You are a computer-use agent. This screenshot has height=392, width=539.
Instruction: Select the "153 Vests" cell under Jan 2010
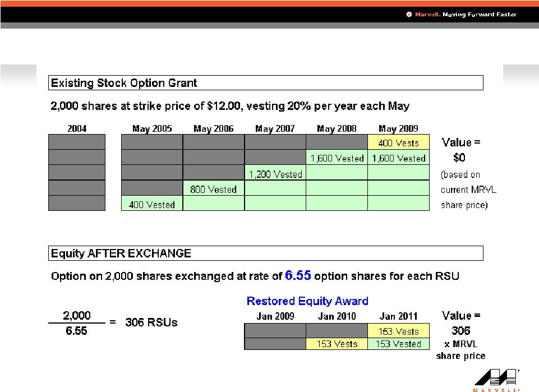pos(337,344)
